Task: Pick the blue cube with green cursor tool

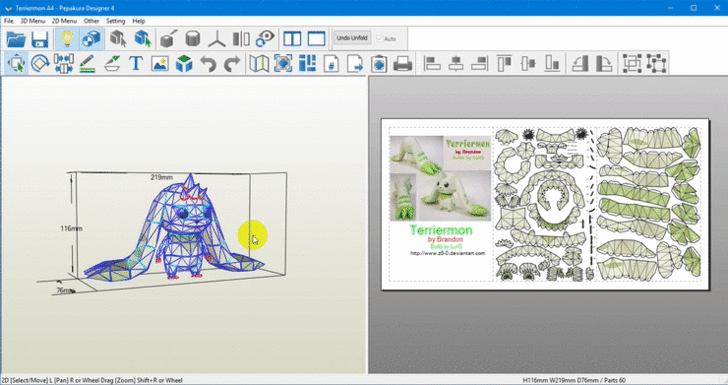Action: [143, 39]
